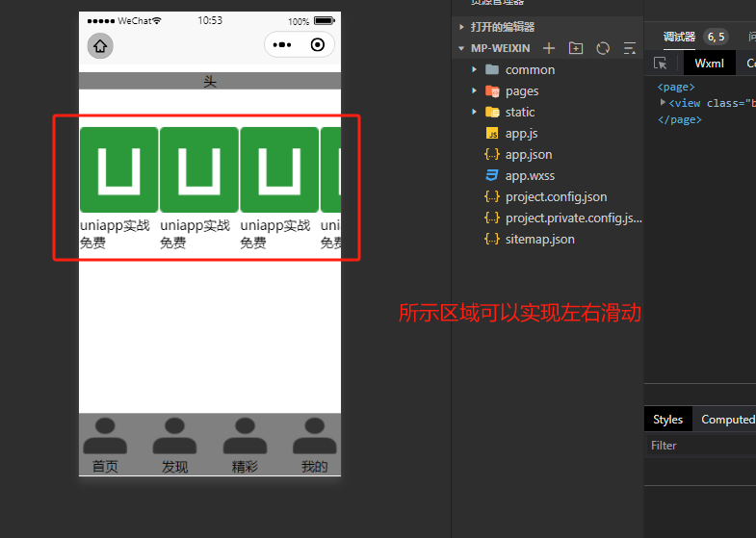Click the new folder icon
Viewport: 756px width, 538px height.
pos(576,48)
